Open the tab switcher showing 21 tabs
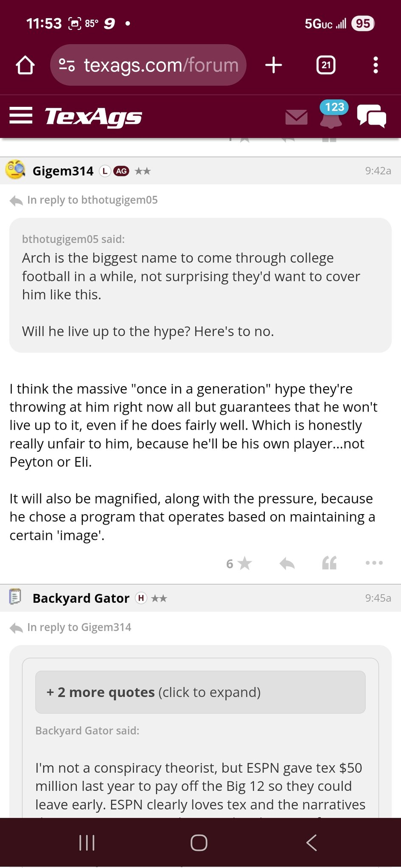Screen dimensions: 401x868 pos(326,65)
